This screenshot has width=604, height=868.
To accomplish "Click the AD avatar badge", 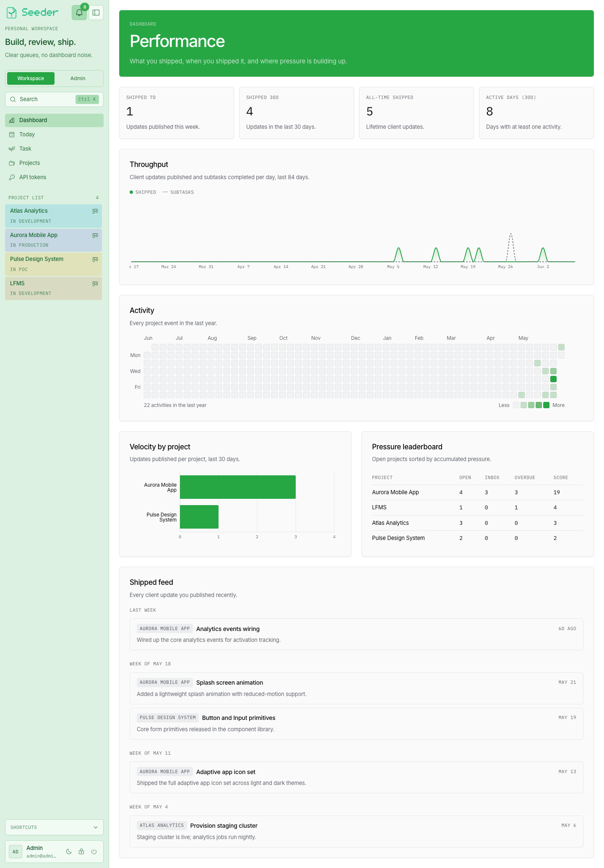I will coord(16,852).
